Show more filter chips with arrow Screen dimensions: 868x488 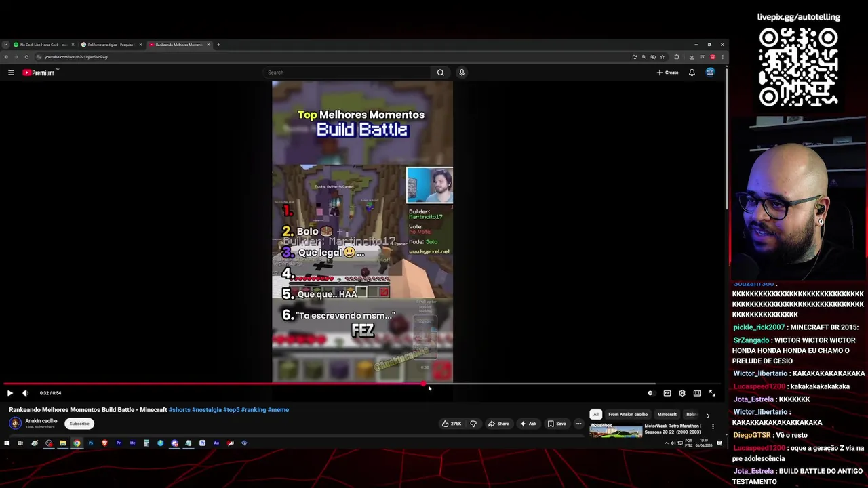[707, 415]
